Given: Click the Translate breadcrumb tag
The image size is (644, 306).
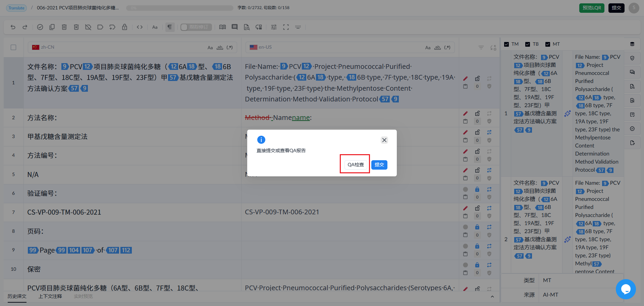Looking at the screenshot, I should (16, 8).
